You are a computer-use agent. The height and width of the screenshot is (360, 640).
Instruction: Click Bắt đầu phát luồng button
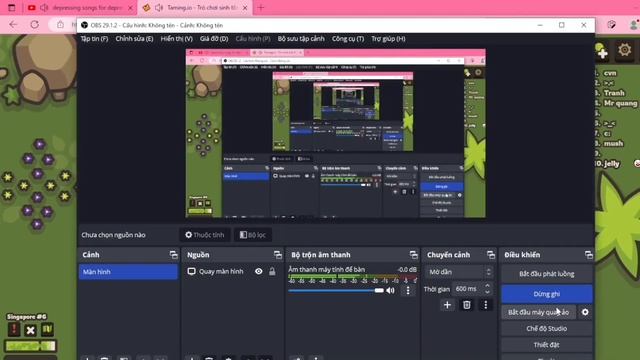(x=547, y=274)
